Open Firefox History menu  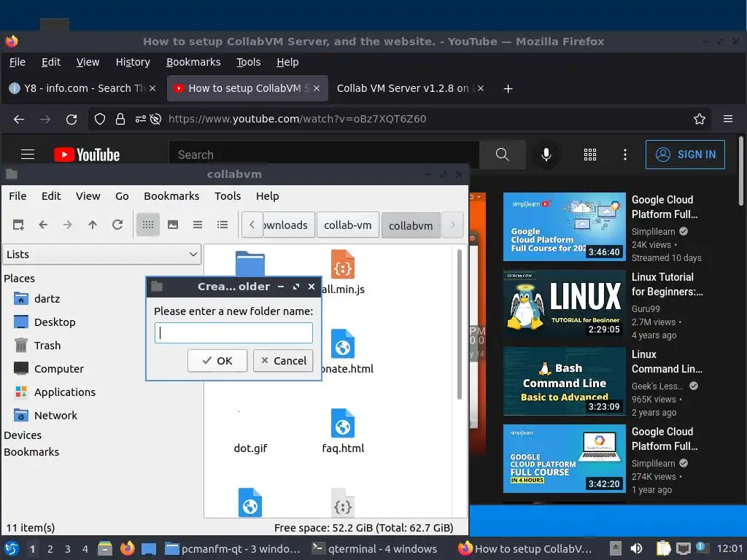[x=133, y=62]
